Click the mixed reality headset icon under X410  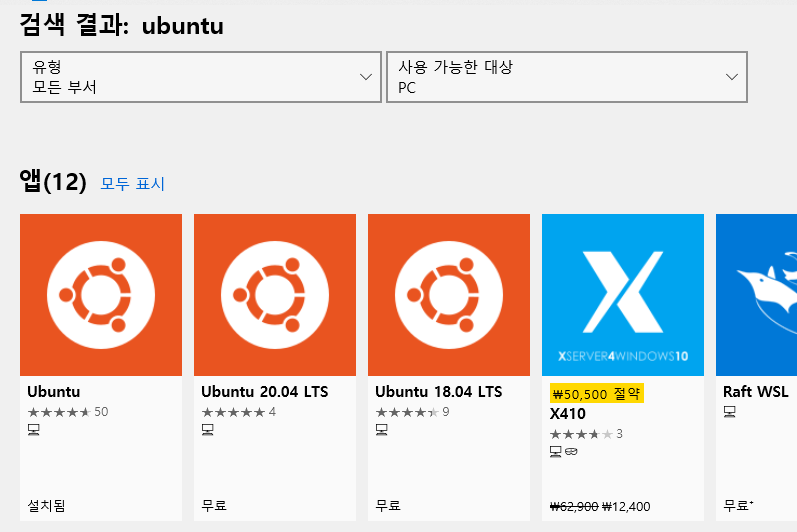tap(571, 451)
